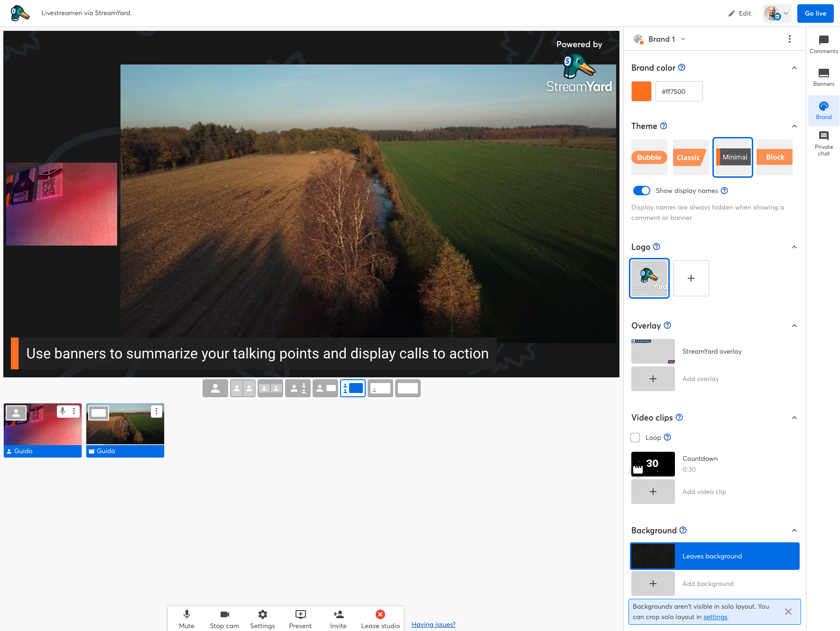Click the Brand color help icon
Image resolution: width=840 pixels, height=631 pixels.
click(682, 67)
